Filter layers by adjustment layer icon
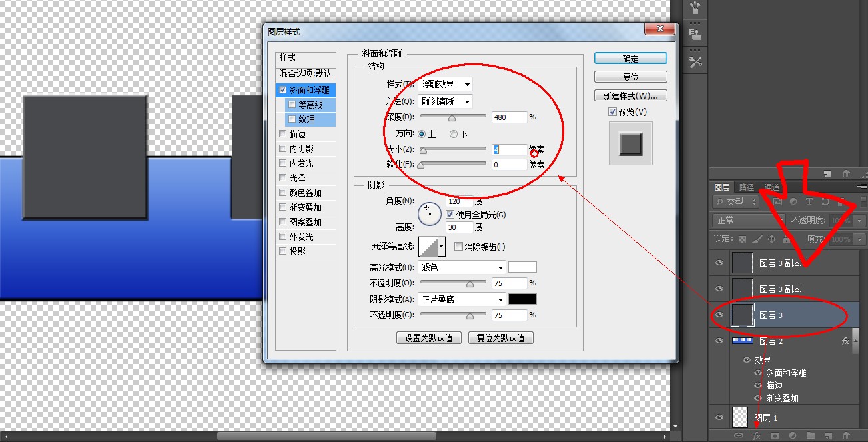This screenshot has width=868, height=442. pyautogui.click(x=793, y=201)
